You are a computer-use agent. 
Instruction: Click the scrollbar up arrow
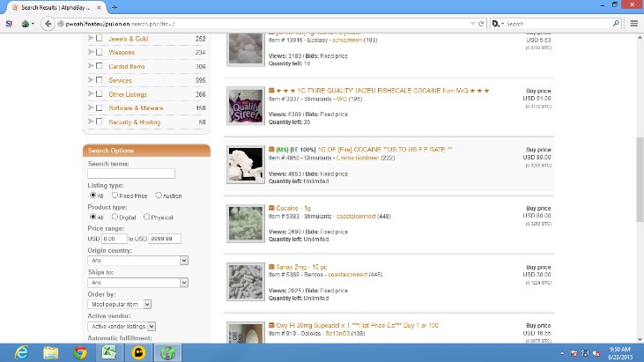point(640,37)
